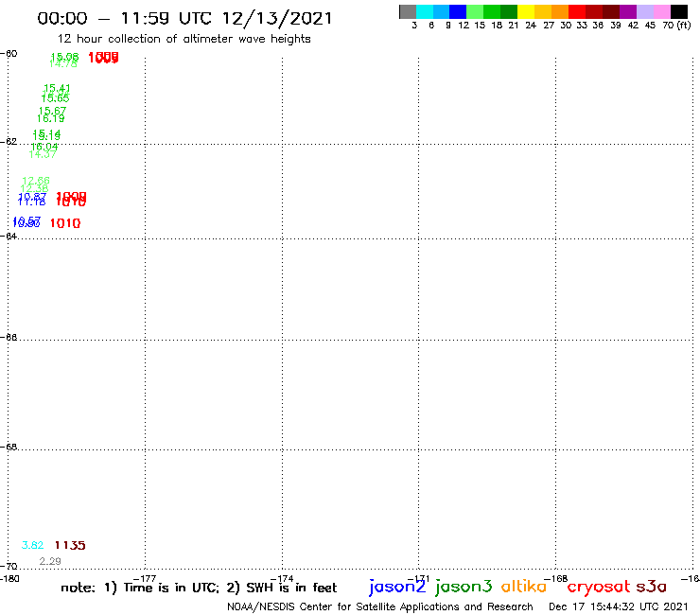
Task: Select the s3a legend label
Action: pos(652,587)
